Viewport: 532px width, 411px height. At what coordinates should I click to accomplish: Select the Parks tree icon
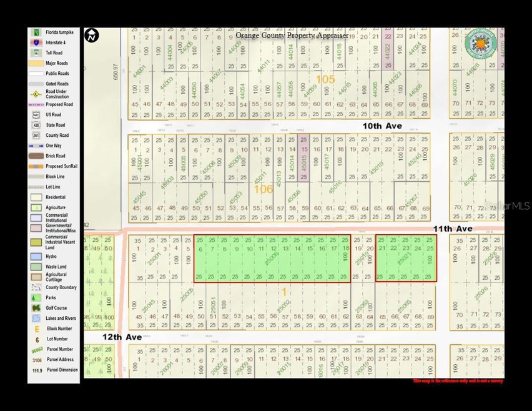click(36, 298)
